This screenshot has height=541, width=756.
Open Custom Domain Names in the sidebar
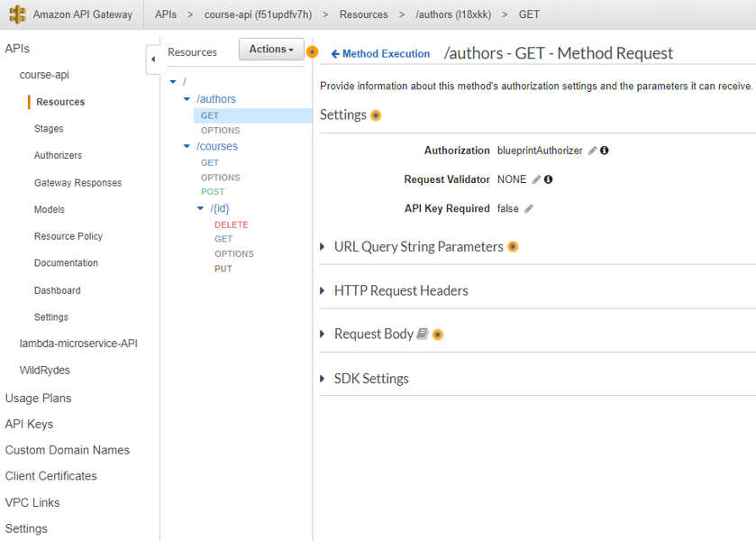pyautogui.click(x=68, y=450)
